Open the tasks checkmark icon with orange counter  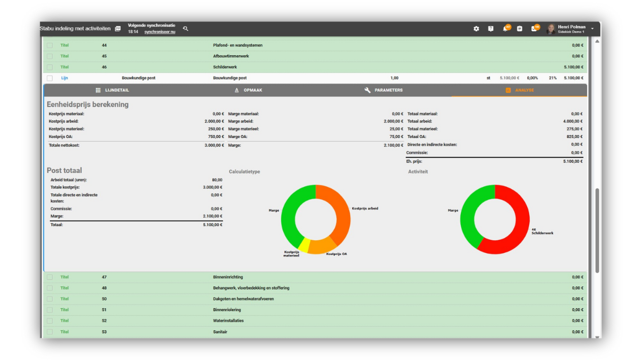pyautogui.click(x=535, y=29)
